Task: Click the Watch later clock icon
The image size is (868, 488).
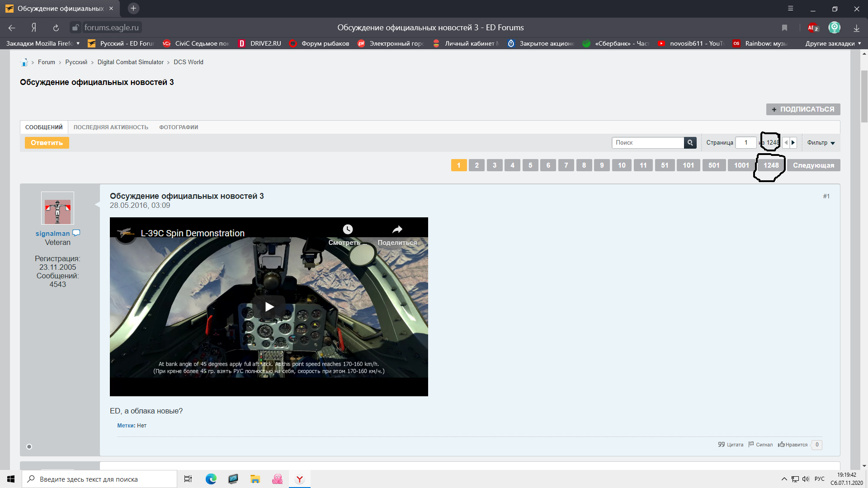Action: (348, 230)
